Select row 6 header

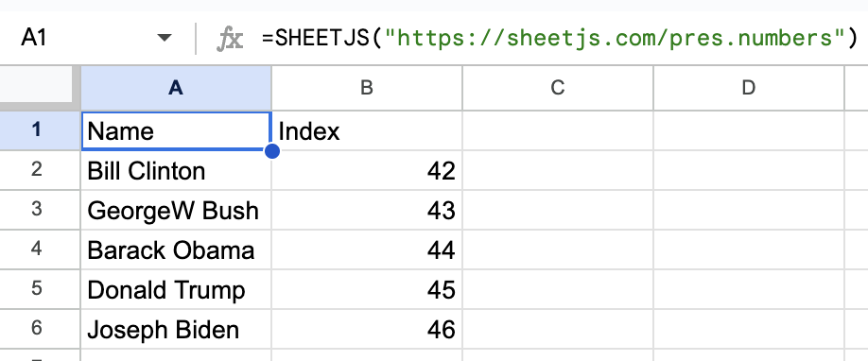[37, 329]
